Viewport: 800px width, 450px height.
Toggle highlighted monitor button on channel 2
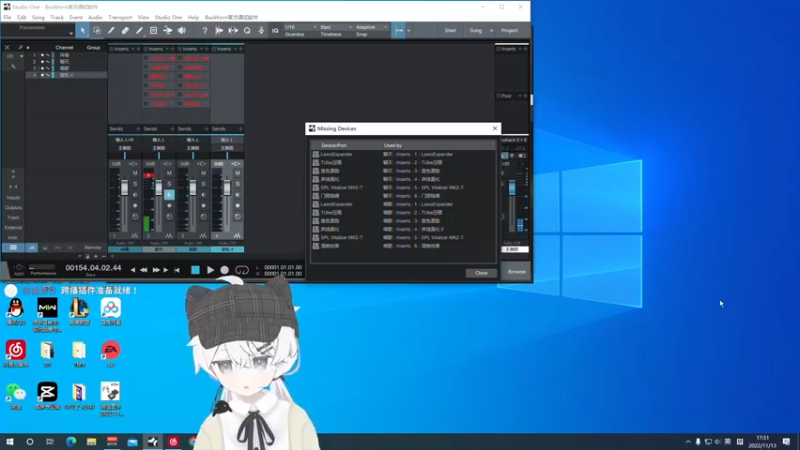tap(169, 194)
